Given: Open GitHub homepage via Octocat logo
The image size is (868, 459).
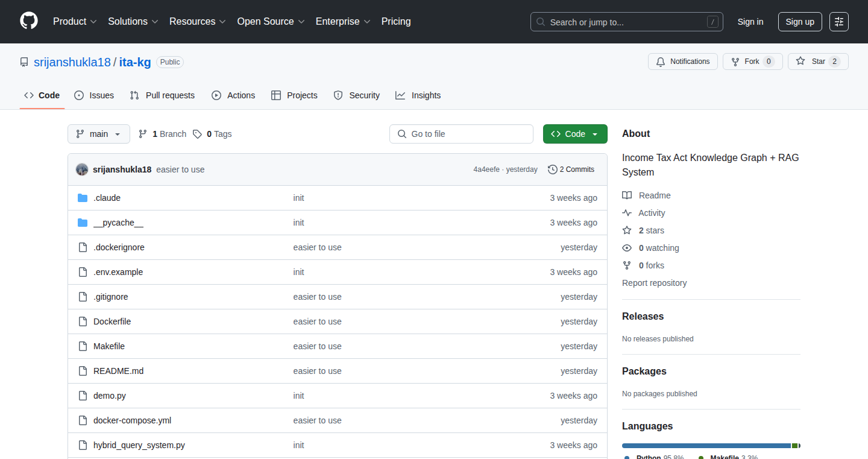Looking at the screenshot, I should (x=28, y=21).
